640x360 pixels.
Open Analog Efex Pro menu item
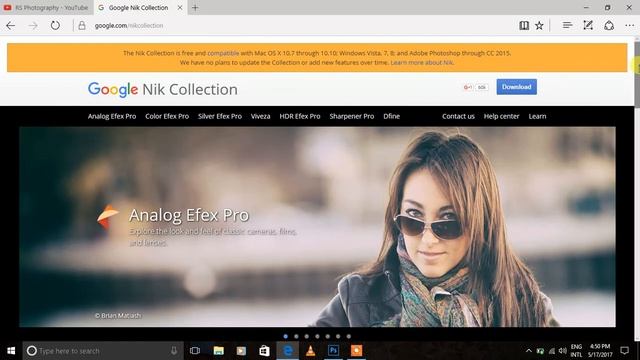(112, 116)
